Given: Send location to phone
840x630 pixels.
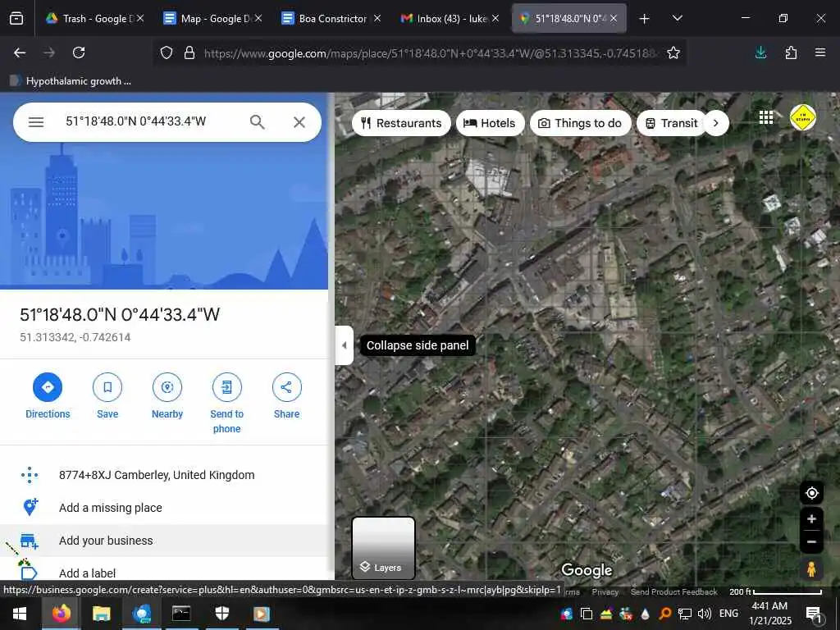Looking at the screenshot, I should [x=226, y=404].
